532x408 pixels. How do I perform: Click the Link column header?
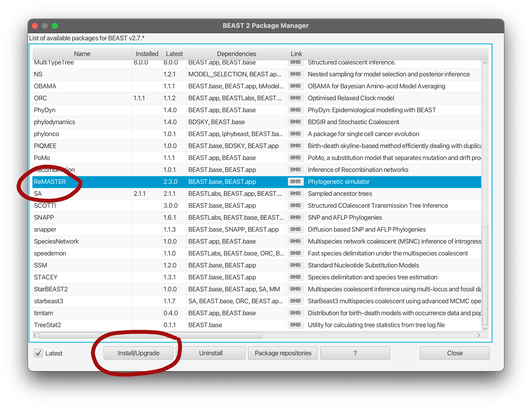tap(296, 54)
